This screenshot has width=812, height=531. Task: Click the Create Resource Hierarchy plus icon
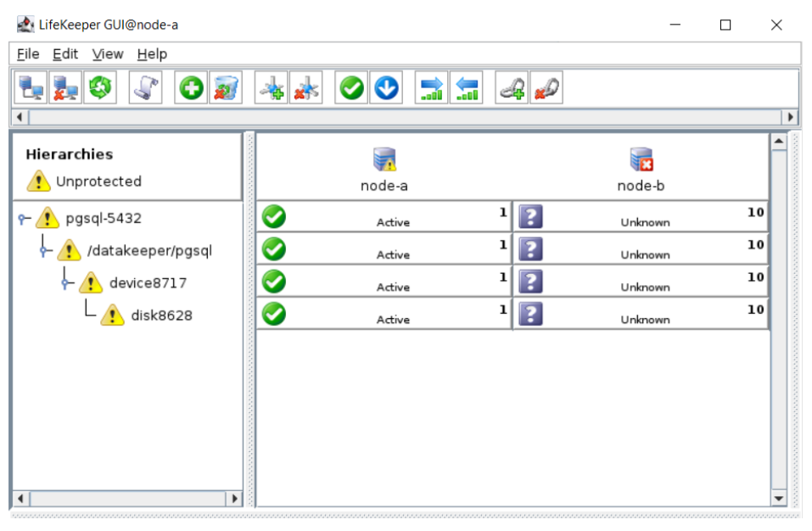point(191,87)
